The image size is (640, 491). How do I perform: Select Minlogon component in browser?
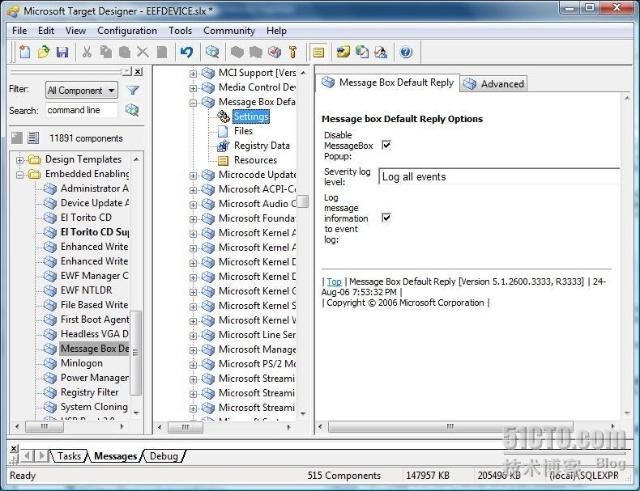point(81,363)
